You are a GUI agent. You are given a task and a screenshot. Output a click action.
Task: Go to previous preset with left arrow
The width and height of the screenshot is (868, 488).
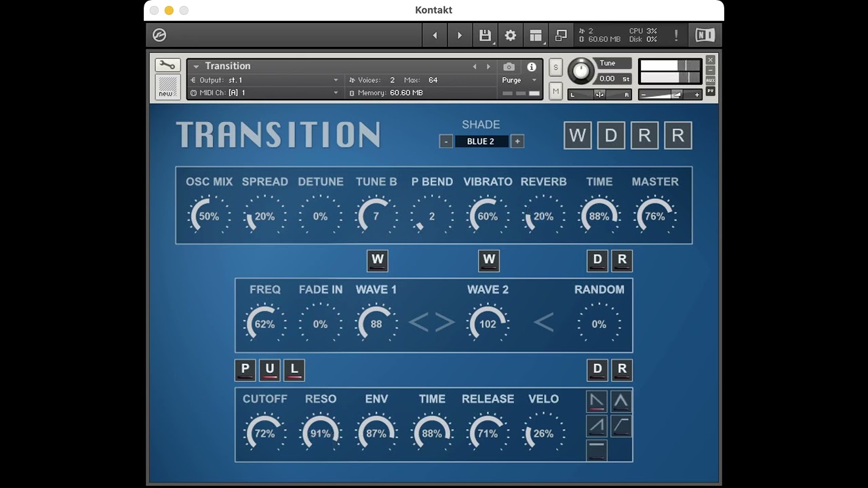point(435,35)
